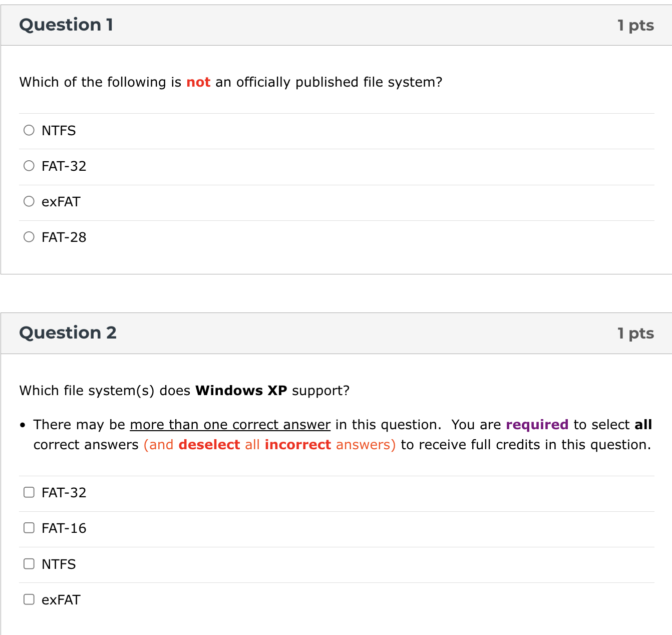This screenshot has height=635, width=672.
Task: Enable the NTFS checkbox in Question 2
Action: [29, 564]
